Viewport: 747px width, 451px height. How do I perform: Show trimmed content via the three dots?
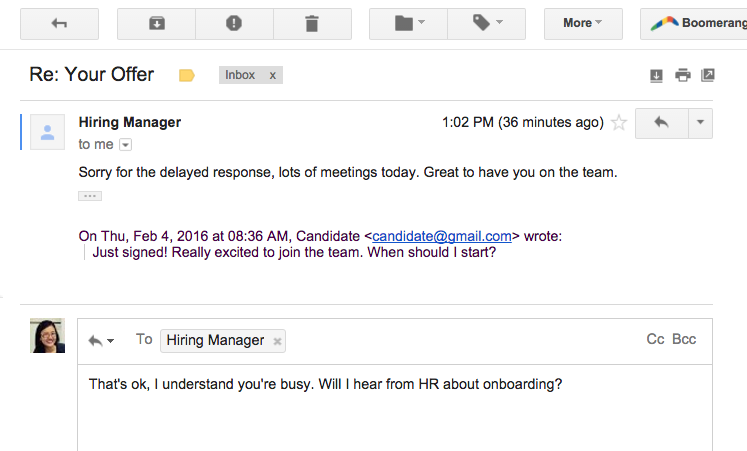click(x=90, y=196)
